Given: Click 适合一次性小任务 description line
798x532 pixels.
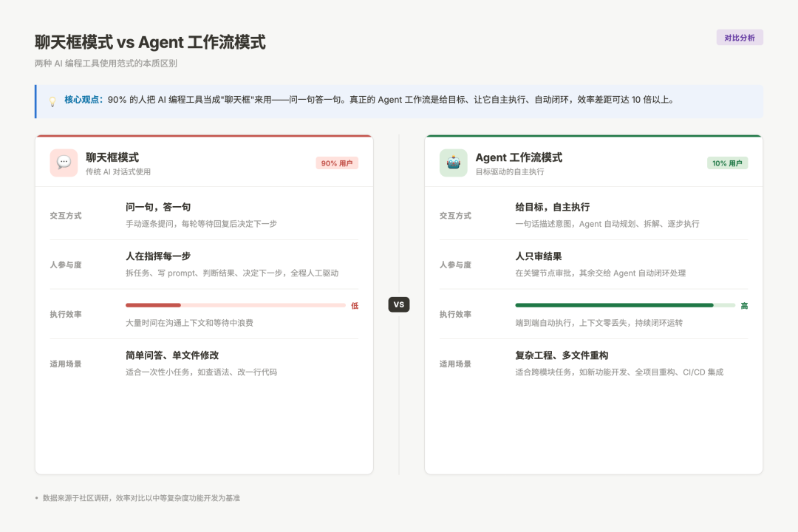Looking at the screenshot, I should tap(202, 372).
